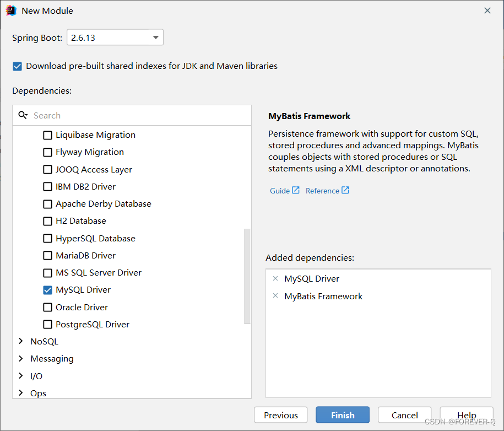Focus the dependencies Search field

(132, 115)
